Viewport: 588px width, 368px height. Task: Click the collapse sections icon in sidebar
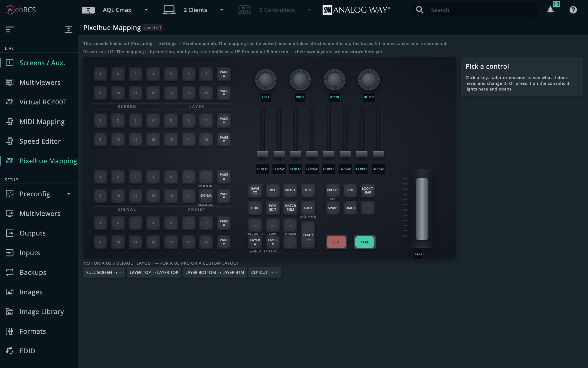coord(69,29)
